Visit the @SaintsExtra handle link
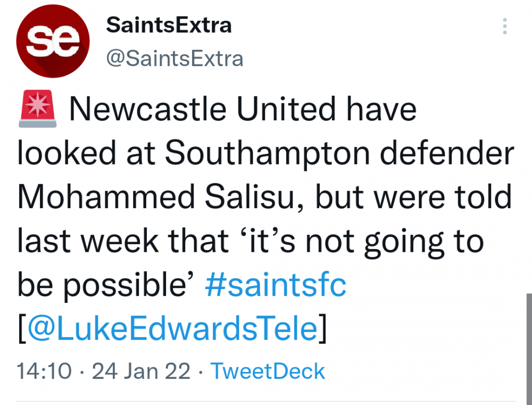The height and width of the screenshot is (405, 532). pos(175,59)
